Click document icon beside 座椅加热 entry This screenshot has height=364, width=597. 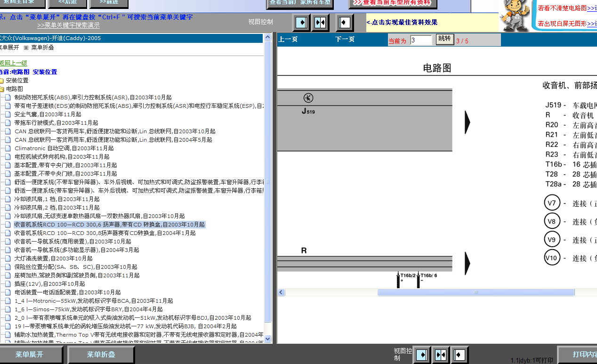pyautogui.click(x=8, y=275)
